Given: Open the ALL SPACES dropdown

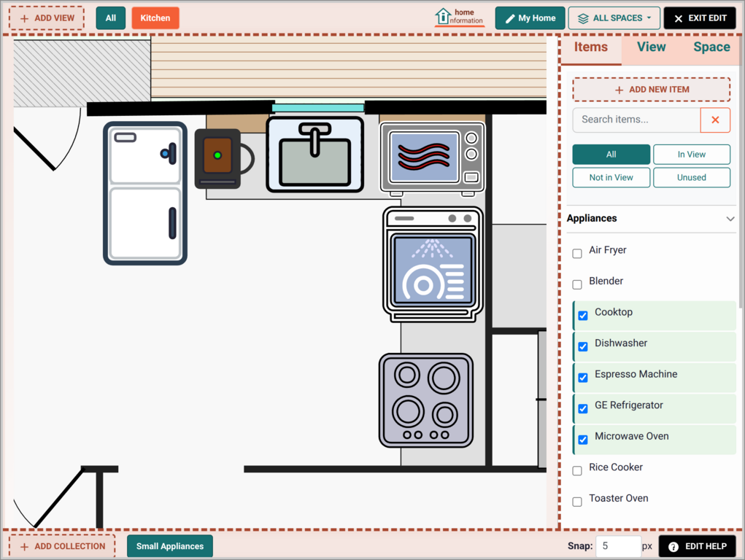Looking at the screenshot, I should pos(614,18).
